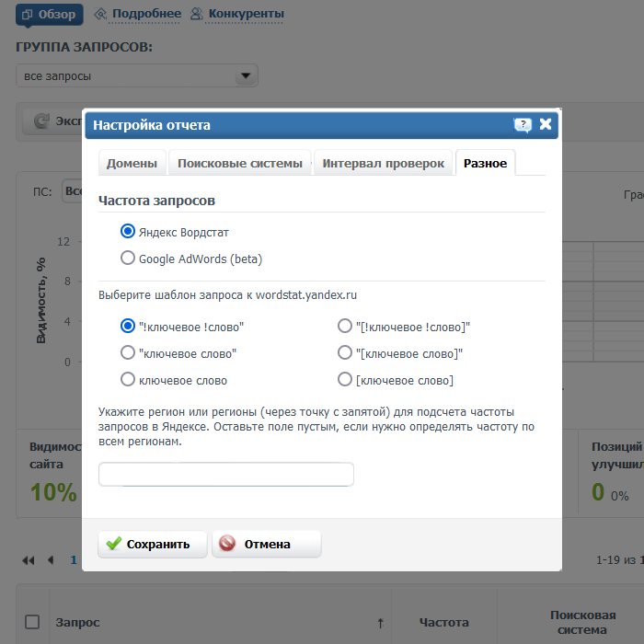644x644 pixels.
Task: Expand the все запросы dropdown
Action: [245, 76]
